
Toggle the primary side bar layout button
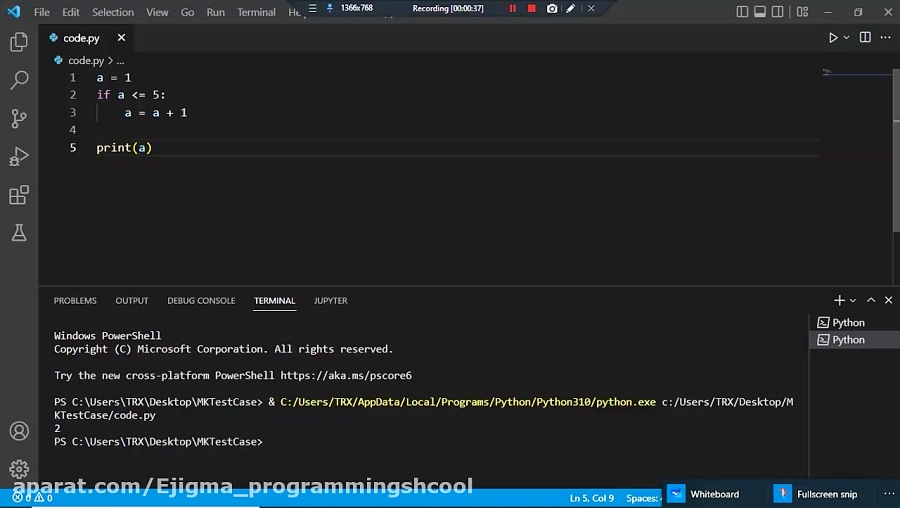click(x=741, y=12)
